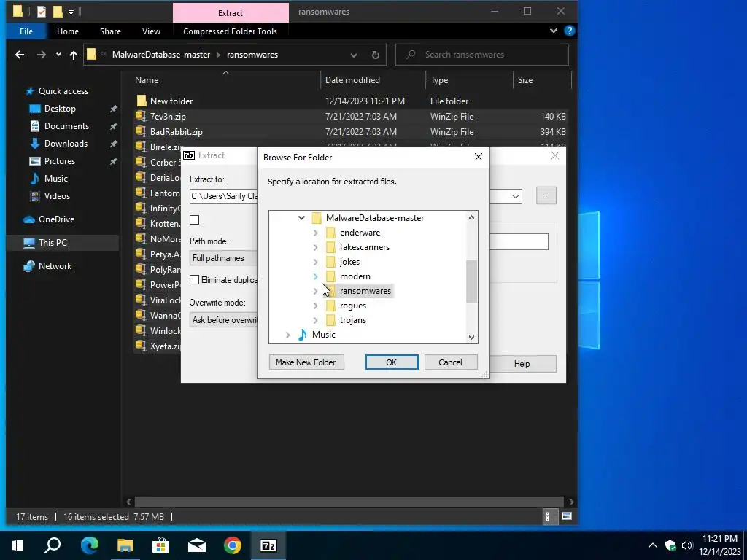This screenshot has width=747, height=560.
Task: Click Explorer Back arrow
Action: 20,55
